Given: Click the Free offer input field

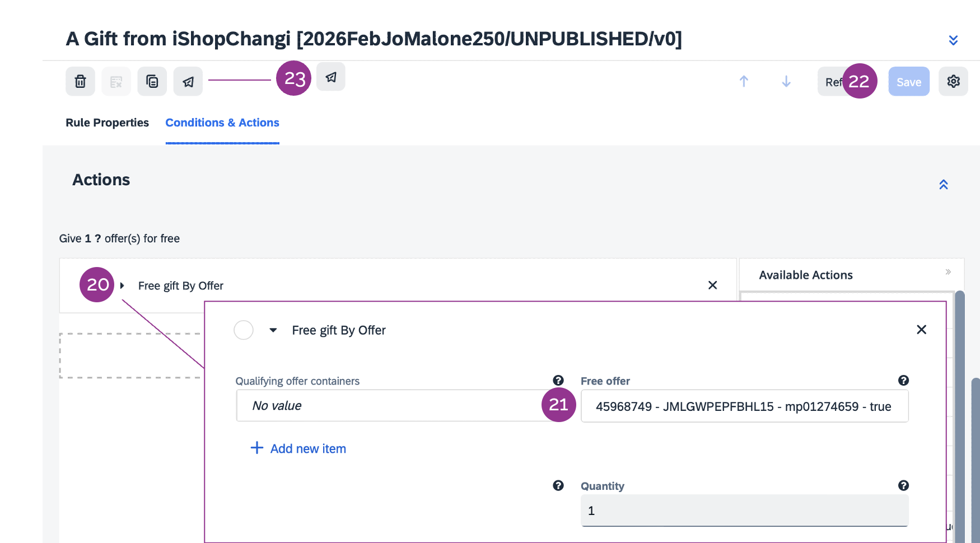Looking at the screenshot, I should pos(744,406).
